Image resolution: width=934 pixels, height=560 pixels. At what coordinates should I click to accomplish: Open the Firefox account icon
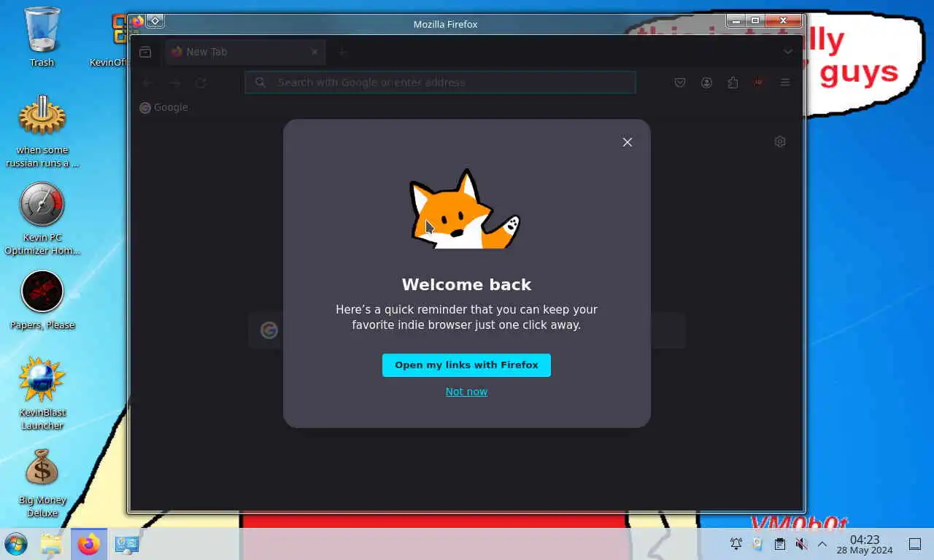(706, 83)
